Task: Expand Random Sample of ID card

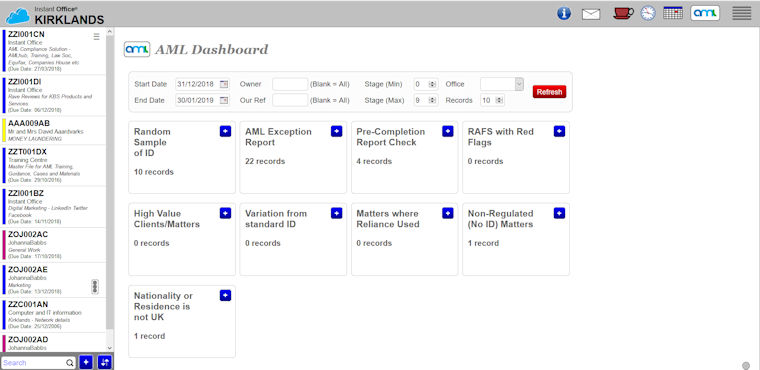Action: click(x=225, y=131)
